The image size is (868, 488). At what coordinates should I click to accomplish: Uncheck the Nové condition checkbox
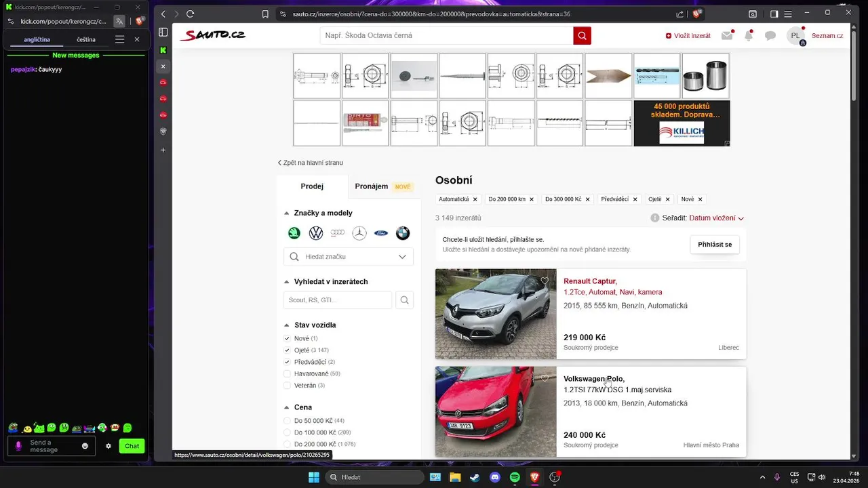287,338
